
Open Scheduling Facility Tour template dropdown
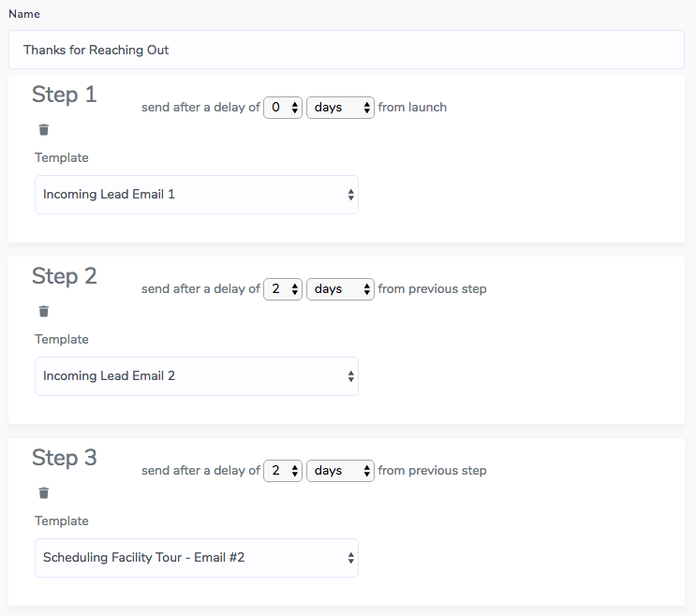click(197, 558)
